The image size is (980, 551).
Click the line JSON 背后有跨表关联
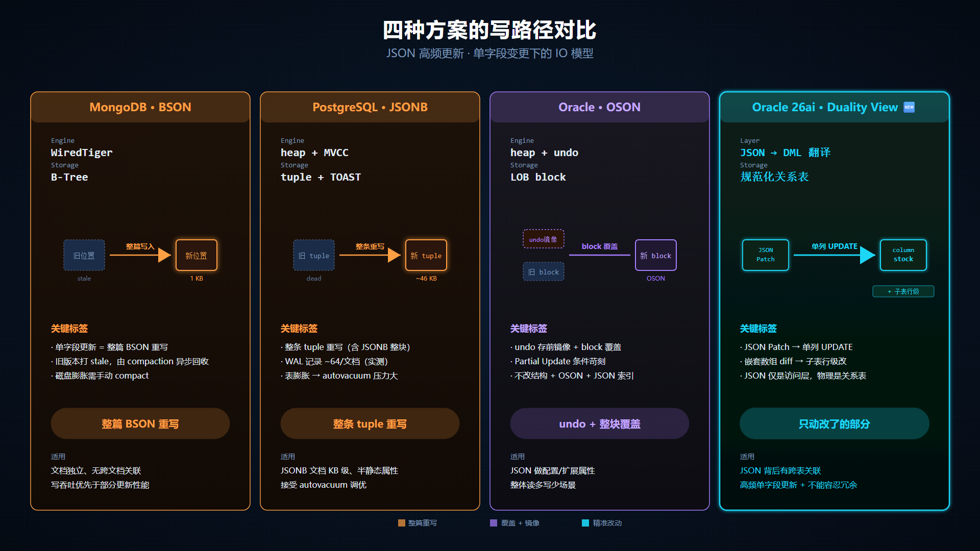[x=780, y=471]
